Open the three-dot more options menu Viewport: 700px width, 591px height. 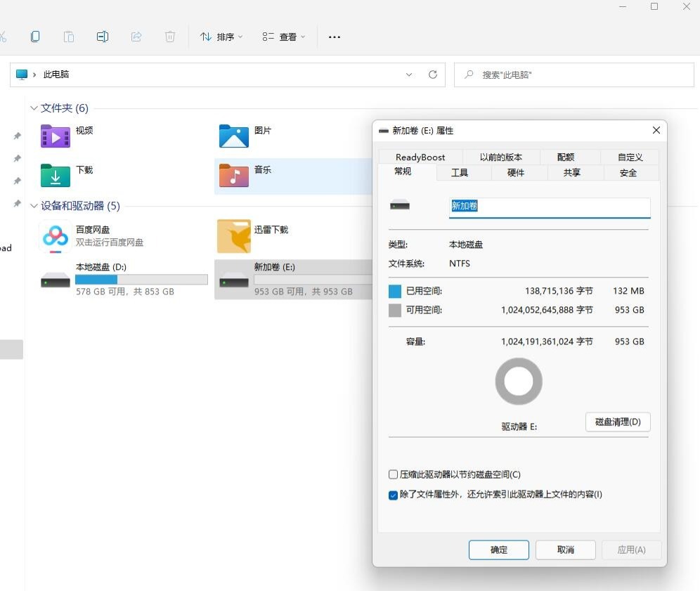click(x=335, y=37)
